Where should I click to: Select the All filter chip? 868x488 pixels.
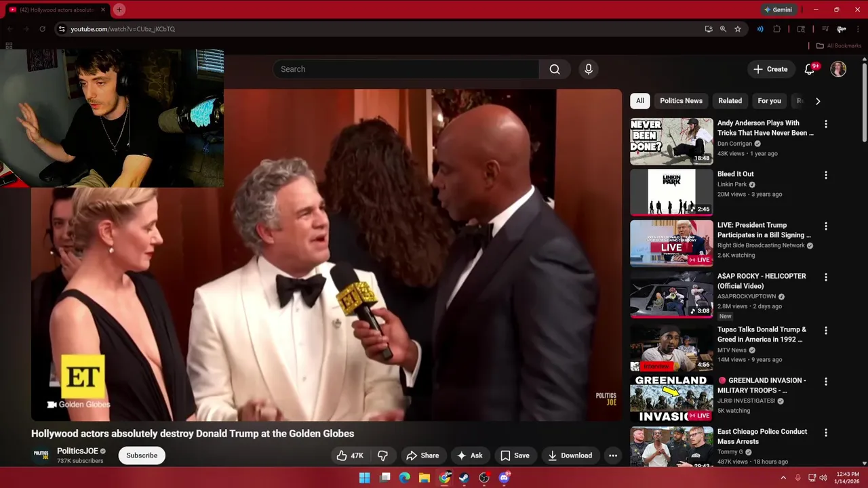tap(640, 101)
